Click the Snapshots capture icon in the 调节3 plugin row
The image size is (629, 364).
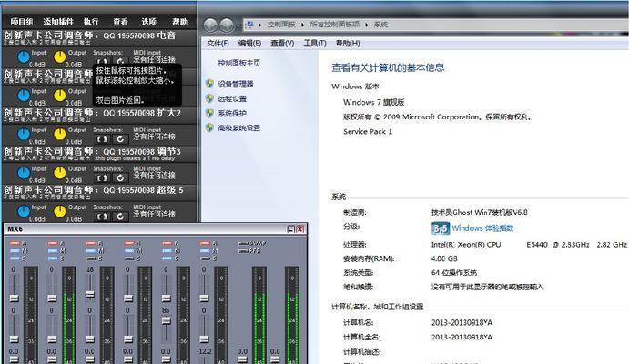pos(102,177)
